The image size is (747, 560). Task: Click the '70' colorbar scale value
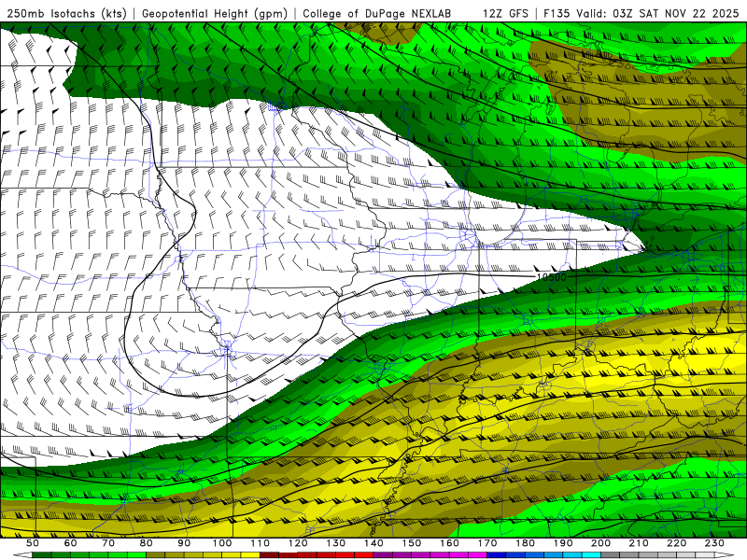tap(108, 543)
